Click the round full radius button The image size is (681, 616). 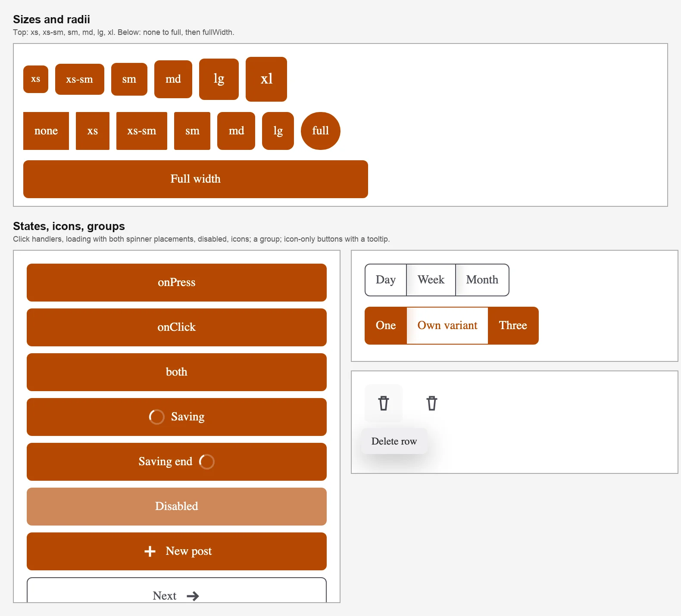point(321,131)
